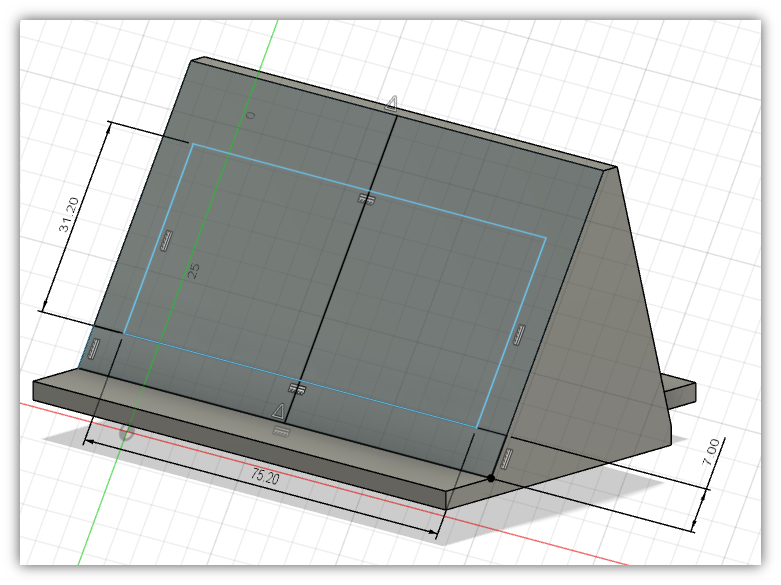Select the black sketch point at the face corner
This screenshot has width=781, height=585.
(x=491, y=478)
